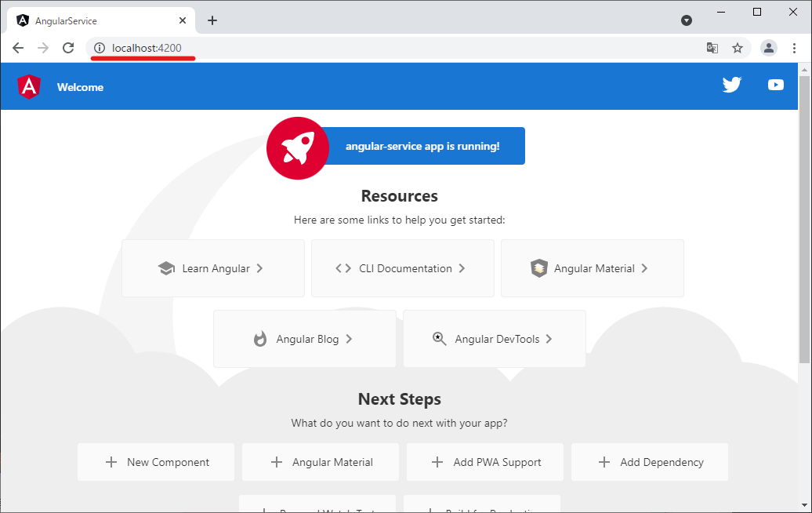This screenshot has height=513, width=812.
Task: Close the AngularService tab
Action: 183,20
